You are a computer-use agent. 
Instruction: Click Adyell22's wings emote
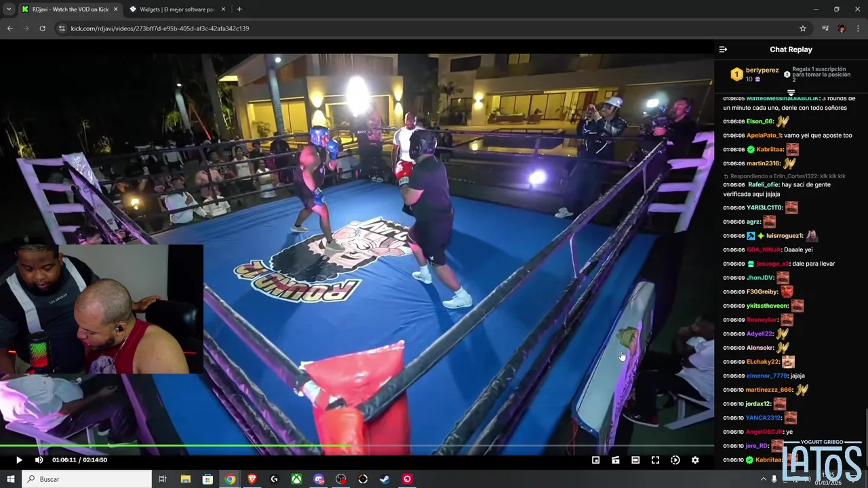(x=783, y=333)
